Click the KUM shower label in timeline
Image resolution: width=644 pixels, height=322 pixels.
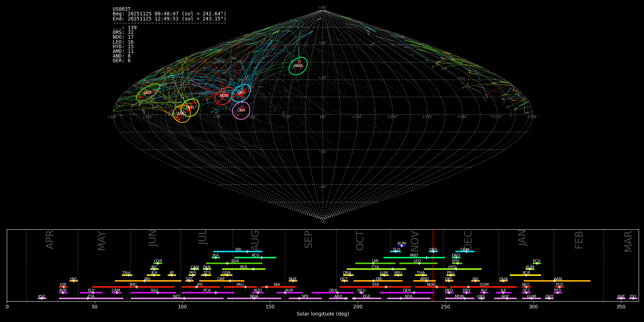coord(402,244)
